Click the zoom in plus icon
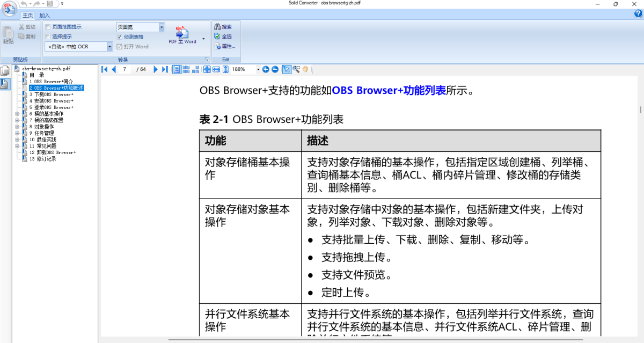 [x=265, y=69]
